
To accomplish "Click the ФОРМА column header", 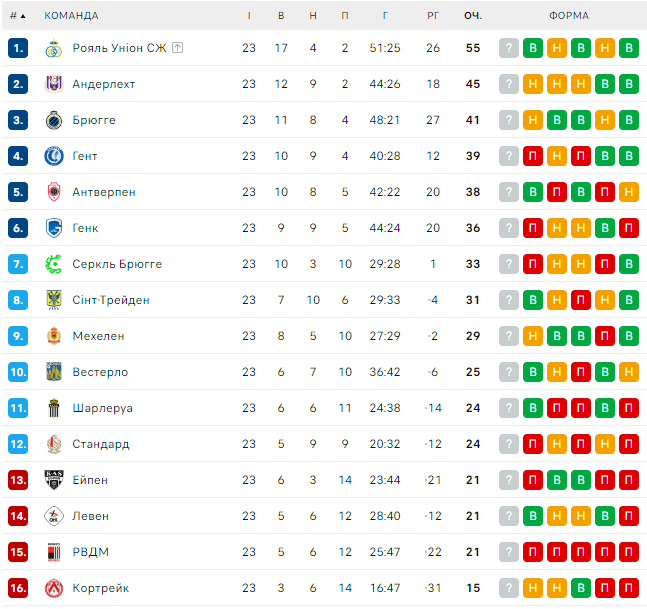I will [x=569, y=16].
